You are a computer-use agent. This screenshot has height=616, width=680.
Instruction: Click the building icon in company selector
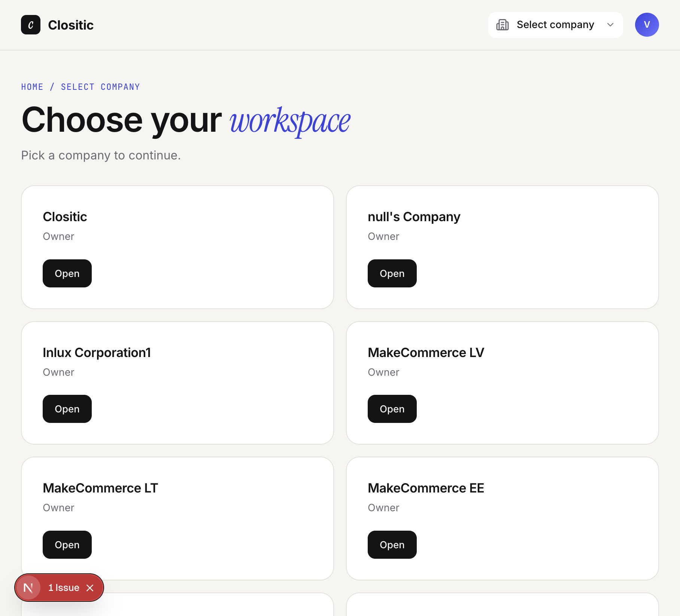click(x=503, y=25)
